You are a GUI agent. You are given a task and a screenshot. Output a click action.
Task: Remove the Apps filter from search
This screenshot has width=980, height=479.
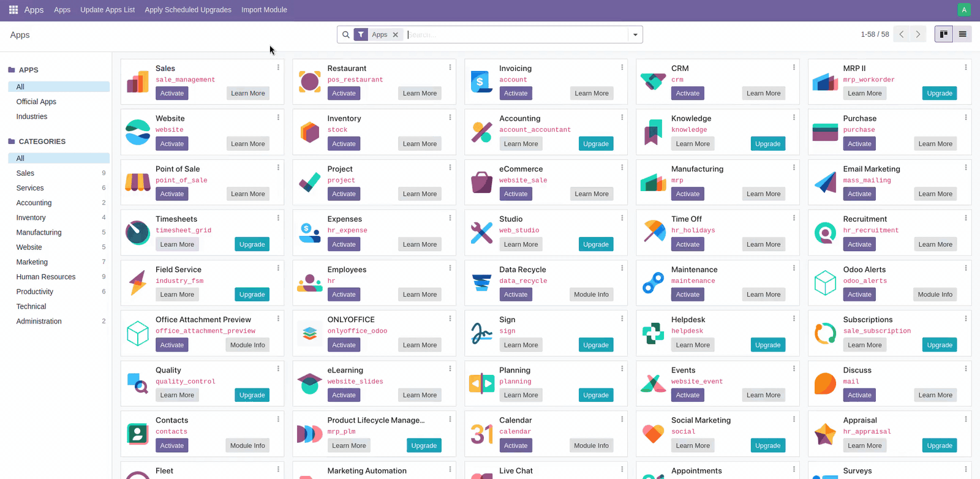[x=396, y=35]
